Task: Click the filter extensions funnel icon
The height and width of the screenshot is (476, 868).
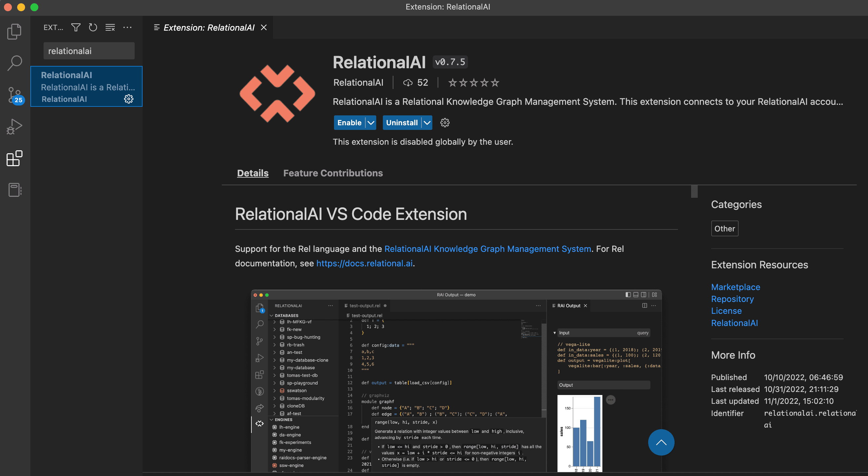Action: pyautogui.click(x=76, y=27)
